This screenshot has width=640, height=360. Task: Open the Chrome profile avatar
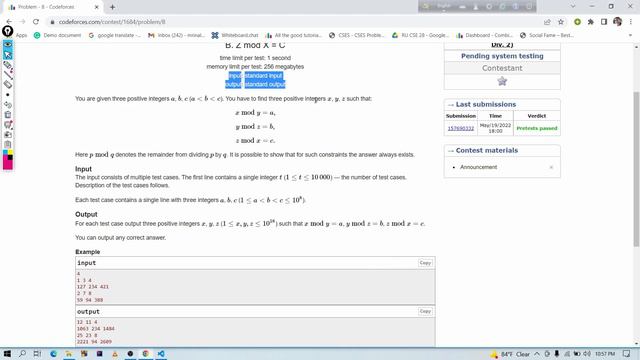pyautogui.click(x=618, y=22)
